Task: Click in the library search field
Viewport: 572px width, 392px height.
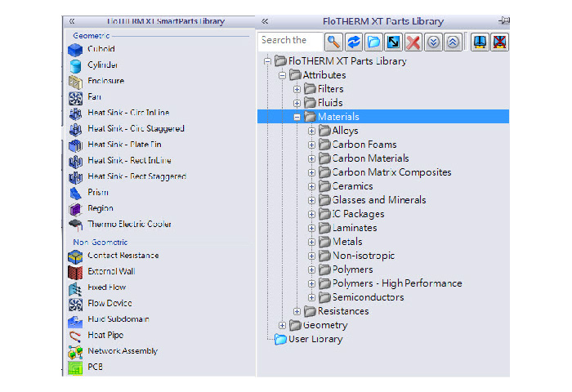Action: tap(288, 41)
